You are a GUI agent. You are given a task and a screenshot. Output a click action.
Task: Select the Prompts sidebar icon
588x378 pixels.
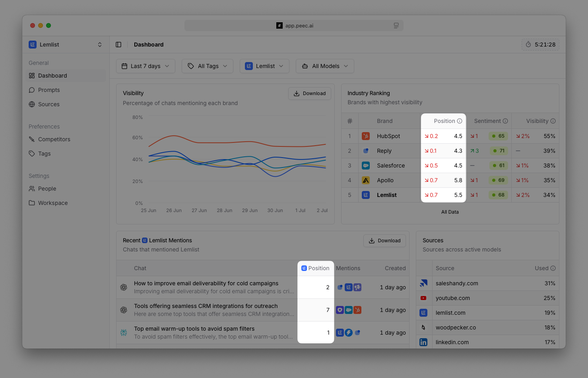click(32, 90)
